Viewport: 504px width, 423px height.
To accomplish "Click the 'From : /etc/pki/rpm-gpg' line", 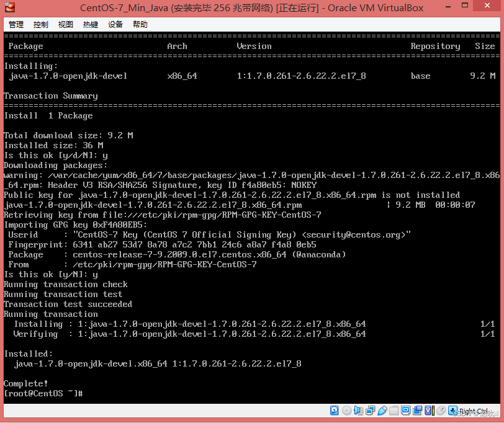I will pos(132,264).
